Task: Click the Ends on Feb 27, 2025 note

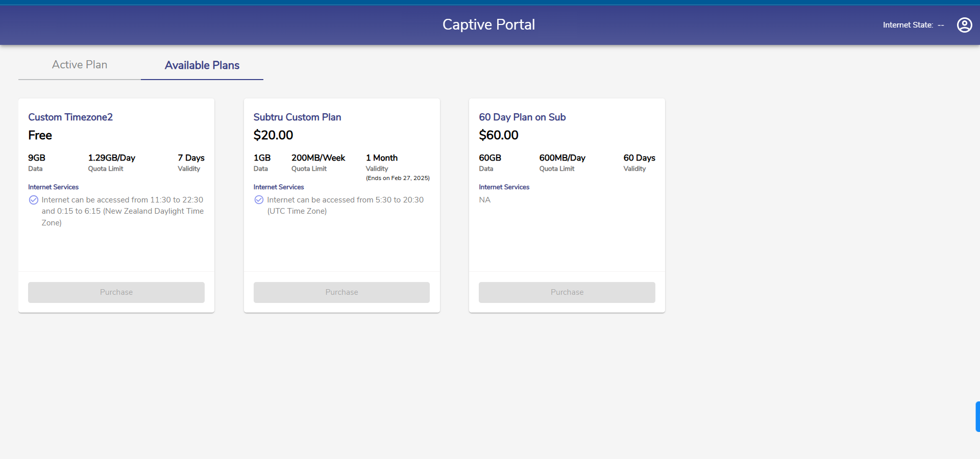Action: [398, 178]
